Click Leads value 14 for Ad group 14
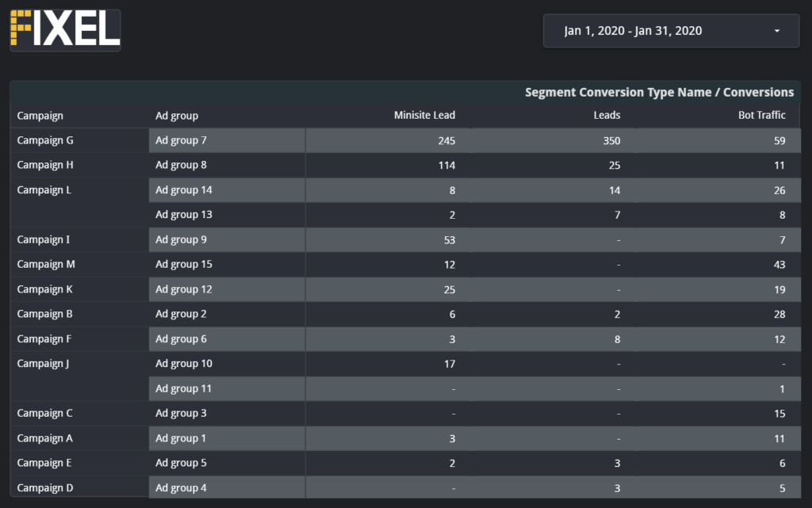 point(615,190)
